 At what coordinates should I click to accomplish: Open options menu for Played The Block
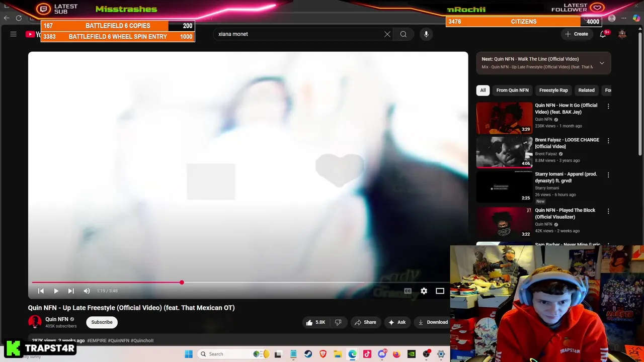click(x=608, y=211)
